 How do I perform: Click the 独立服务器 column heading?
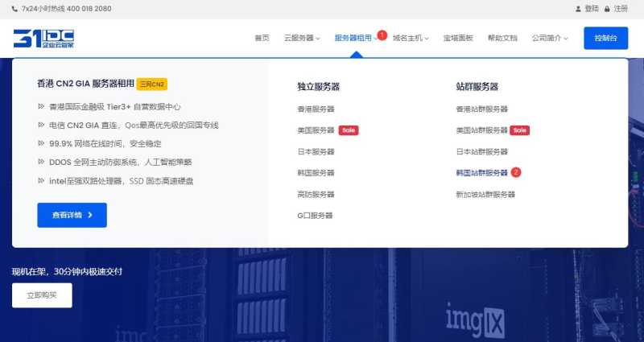(318, 87)
